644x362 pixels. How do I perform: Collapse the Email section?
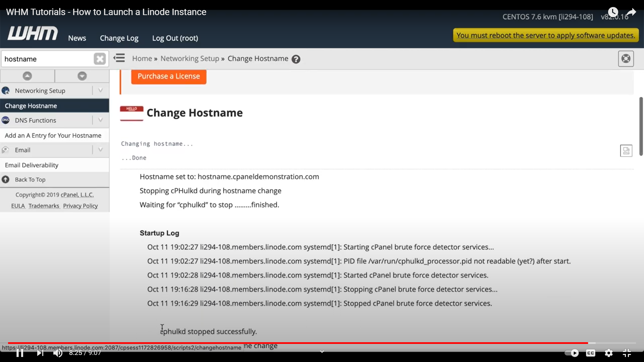click(x=100, y=150)
